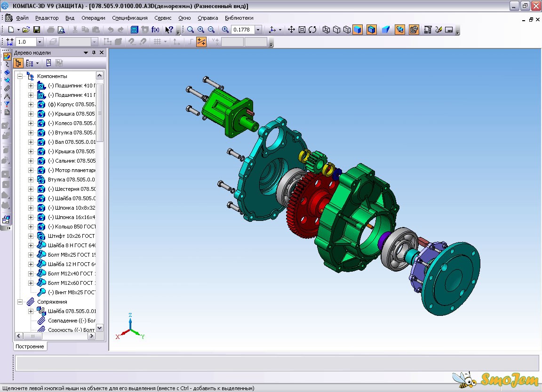Collapse the Компоненты tree branch
Image resolution: width=542 pixels, height=392 pixels.
20,76
